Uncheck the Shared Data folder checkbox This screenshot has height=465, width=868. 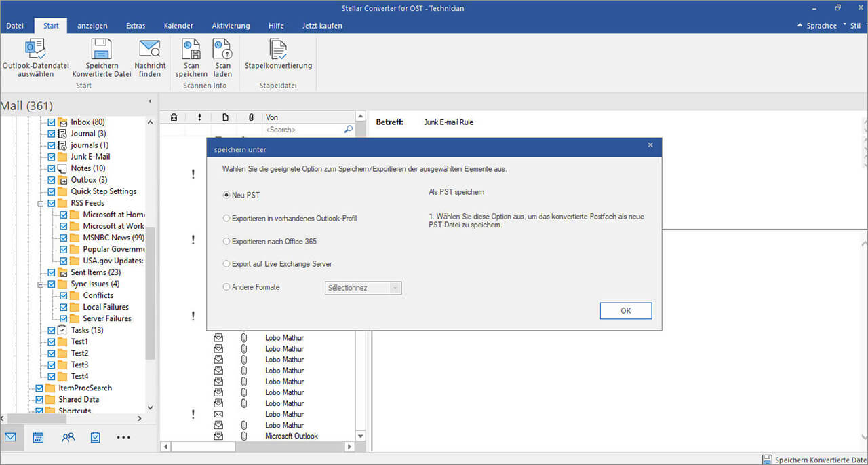click(x=39, y=399)
